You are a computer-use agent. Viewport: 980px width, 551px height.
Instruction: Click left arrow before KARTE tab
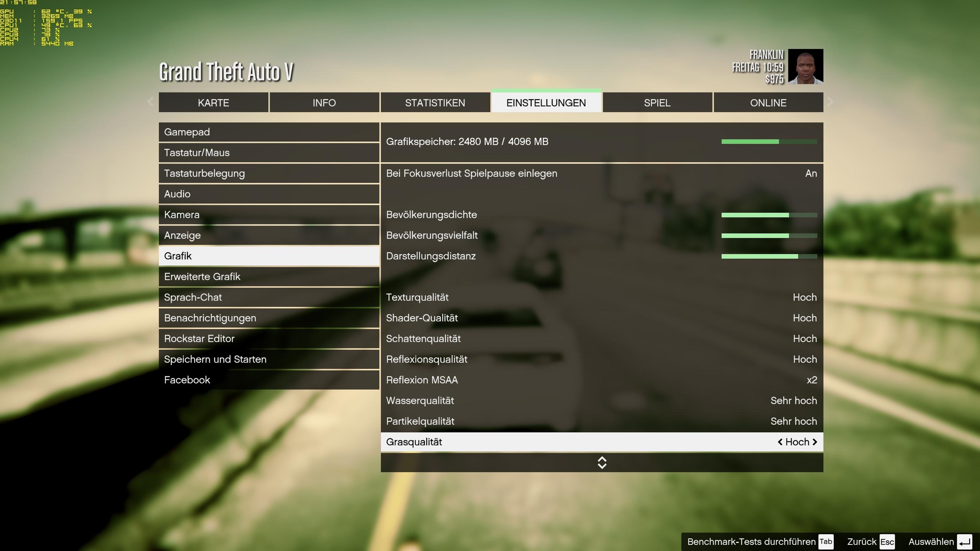(151, 102)
